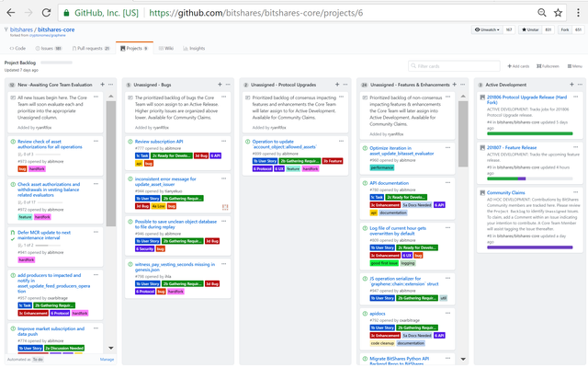Click down arrow of first column scrollbar
The image size is (588, 368).
[111, 348]
